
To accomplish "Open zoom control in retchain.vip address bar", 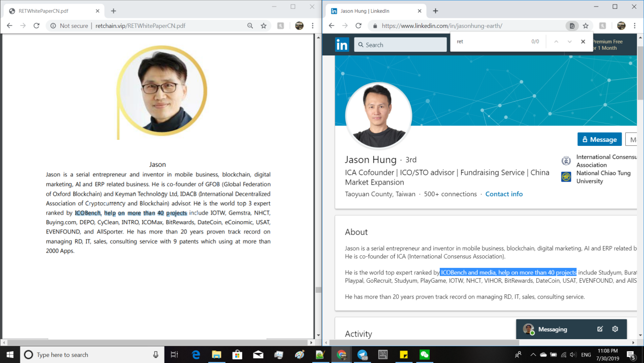I will pos(250,25).
